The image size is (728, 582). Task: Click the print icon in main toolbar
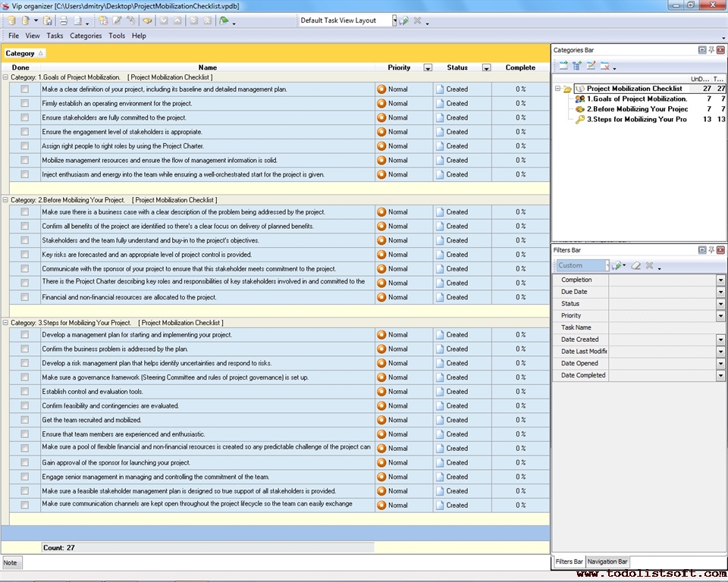click(x=64, y=20)
